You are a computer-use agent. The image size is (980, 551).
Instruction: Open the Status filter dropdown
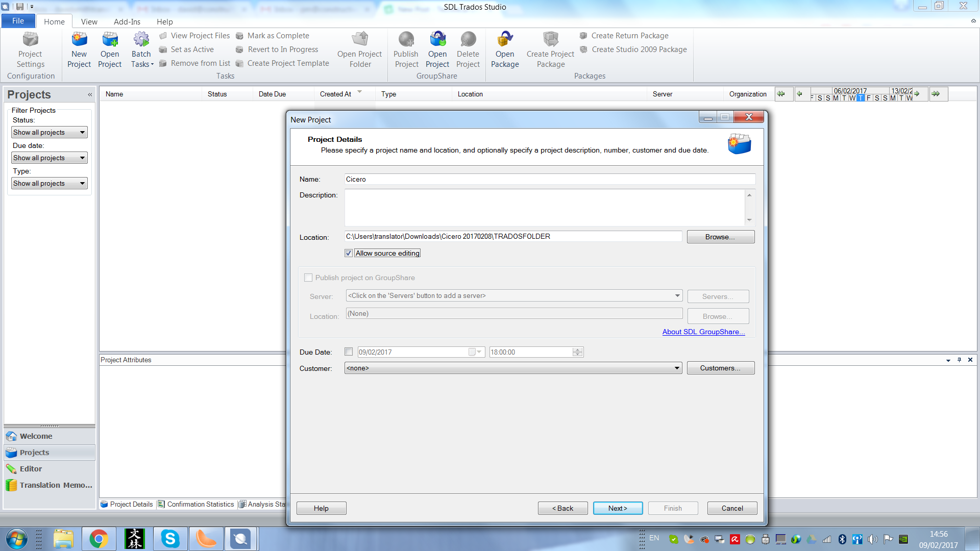50,132
